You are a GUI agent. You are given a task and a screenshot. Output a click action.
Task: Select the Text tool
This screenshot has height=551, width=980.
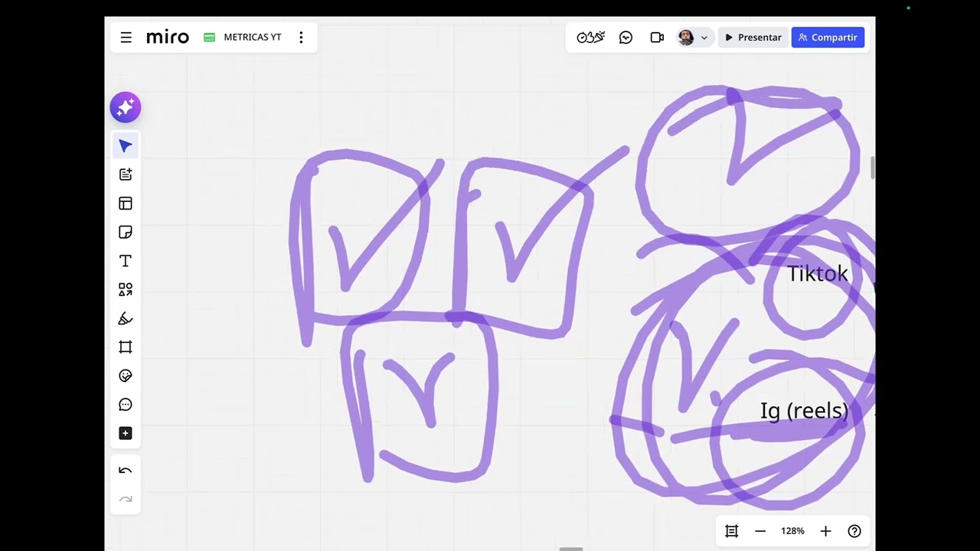(x=126, y=261)
